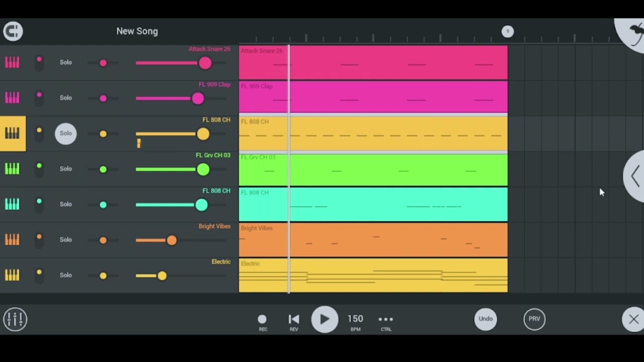This screenshot has width=644, height=362.
Task: Adjust Bright Vibes pan knob
Action: (x=103, y=240)
